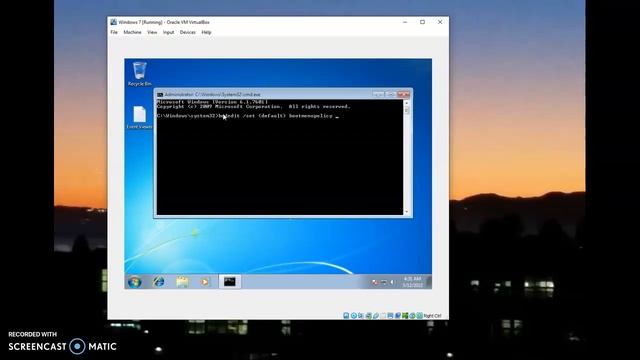This screenshot has height=360, width=640.
Task: Click the green CPU features status icon
Action: pos(405,316)
